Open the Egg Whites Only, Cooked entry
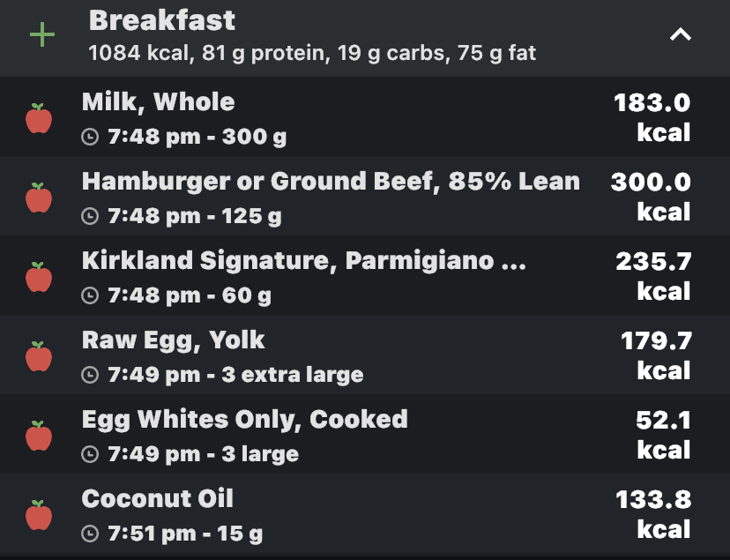 (x=365, y=434)
